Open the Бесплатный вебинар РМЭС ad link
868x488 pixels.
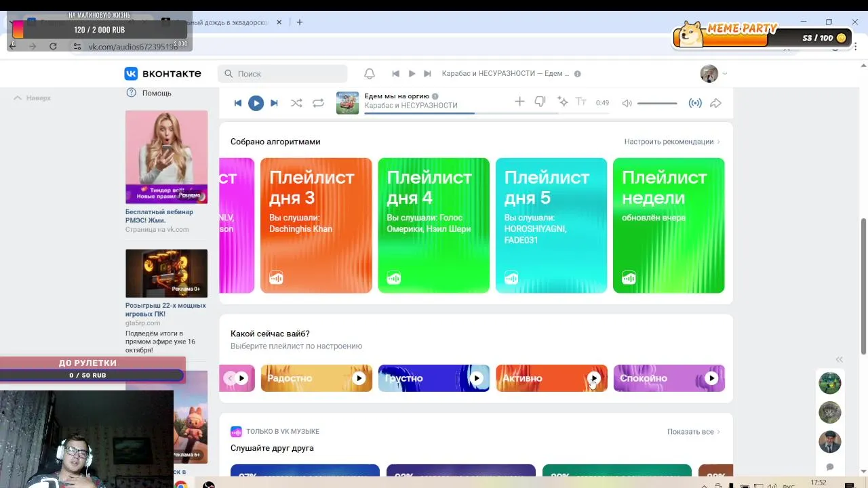pyautogui.click(x=159, y=216)
